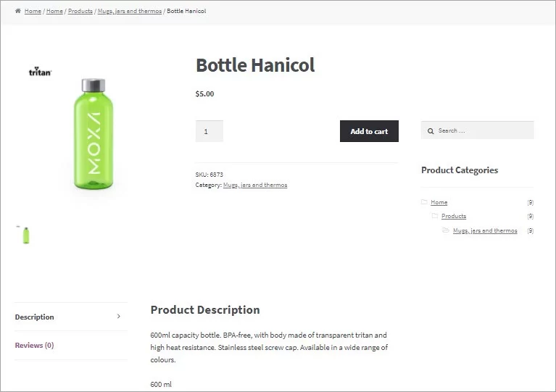Select Products in Product Categories list
Image resolution: width=556 pixels, height=392 pixels.
tap(454, 216)
